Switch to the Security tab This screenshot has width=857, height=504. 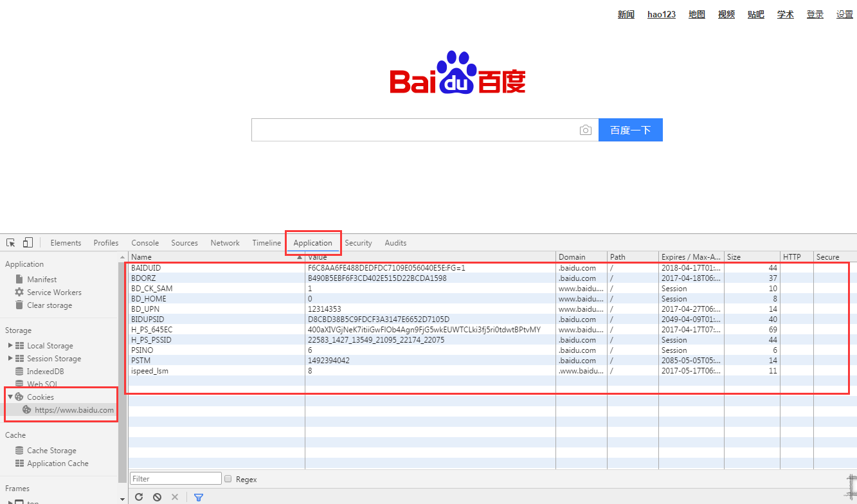[358, 242]
